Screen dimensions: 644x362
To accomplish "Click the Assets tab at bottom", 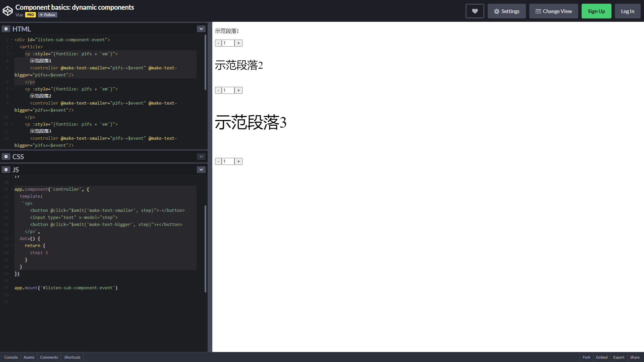I will pyautogui.click(x=29, y=357).
